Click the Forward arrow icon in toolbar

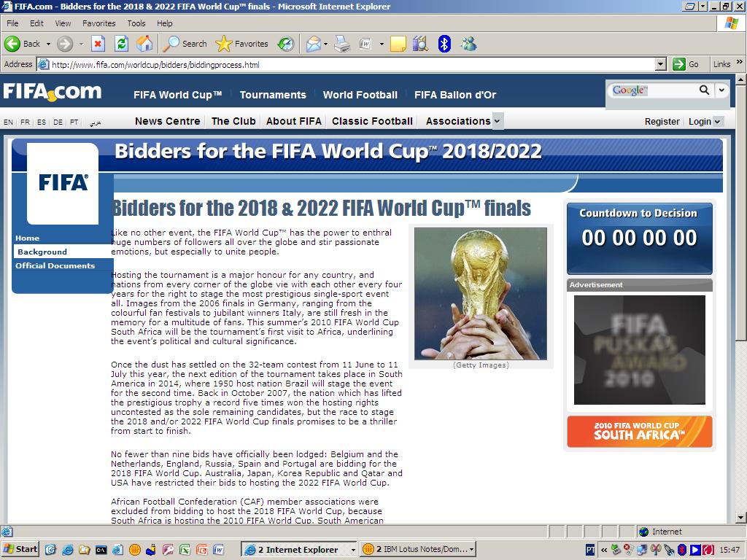(x=65, y=44)
